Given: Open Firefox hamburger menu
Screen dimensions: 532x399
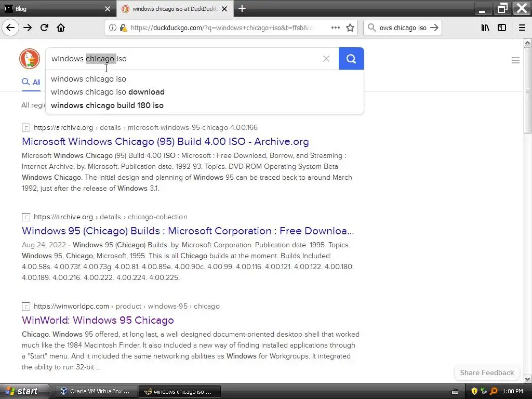Looking at the screenshot, I should coord(522,28).
